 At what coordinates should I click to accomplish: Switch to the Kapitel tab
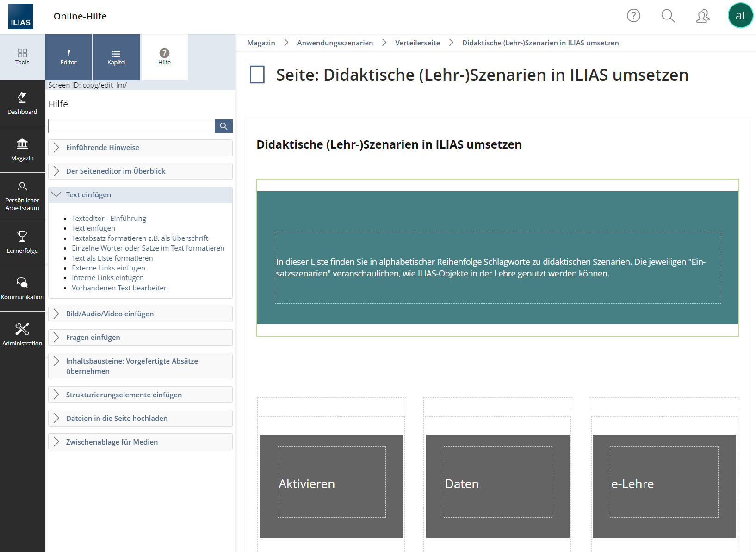[117, 57]
